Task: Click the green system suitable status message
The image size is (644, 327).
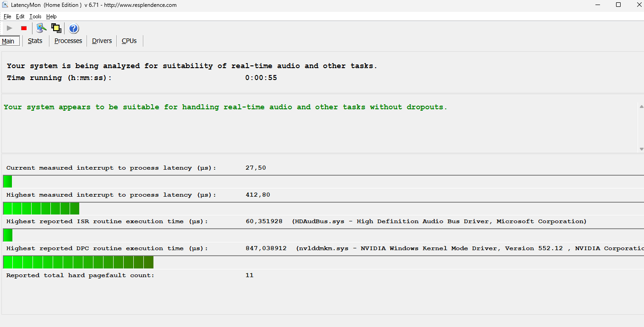Action: [225, 107]
